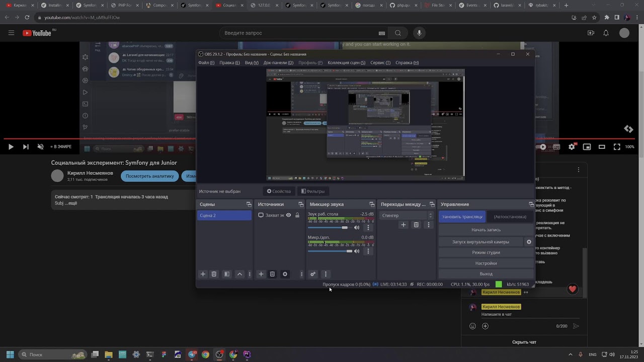Viewport: 644px width, 362px height.
Task: Enter YouTube fullscreen mode
Action: pyautogui.click(x=617, y=147)
